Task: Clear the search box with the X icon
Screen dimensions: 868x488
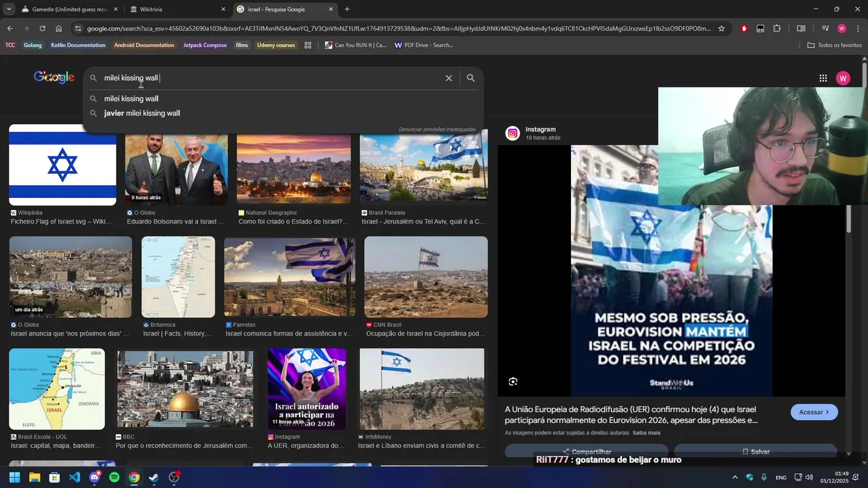Action: [448, 78]
